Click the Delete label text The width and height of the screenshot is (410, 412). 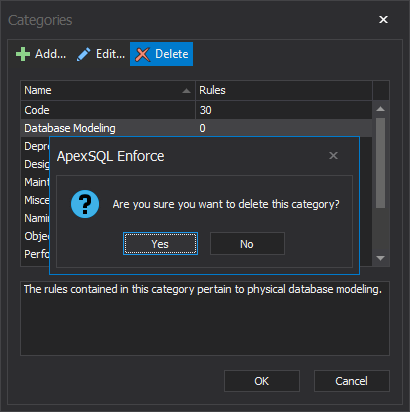(x=172, y=54)
